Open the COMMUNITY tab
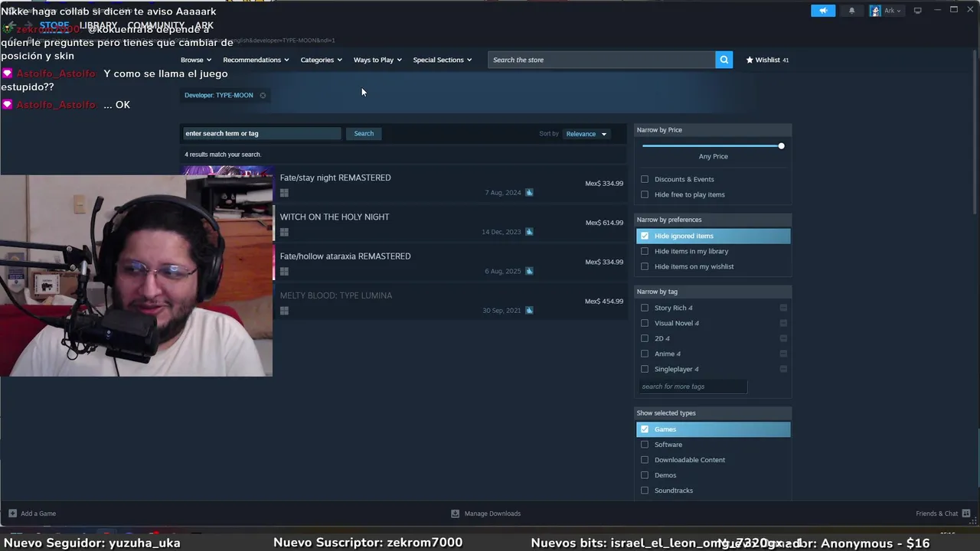The image size is (980, 551). pyautogui.click(x=156, y=25)
